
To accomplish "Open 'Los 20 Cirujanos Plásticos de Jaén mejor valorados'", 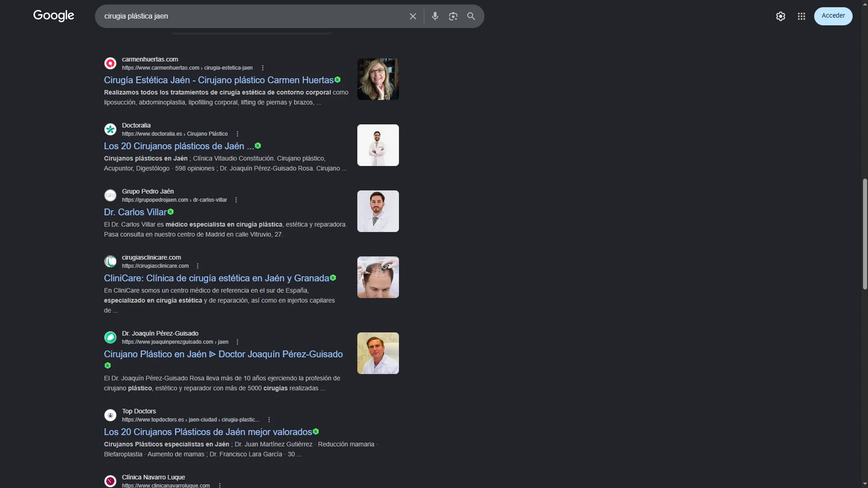I will [208, 432].
